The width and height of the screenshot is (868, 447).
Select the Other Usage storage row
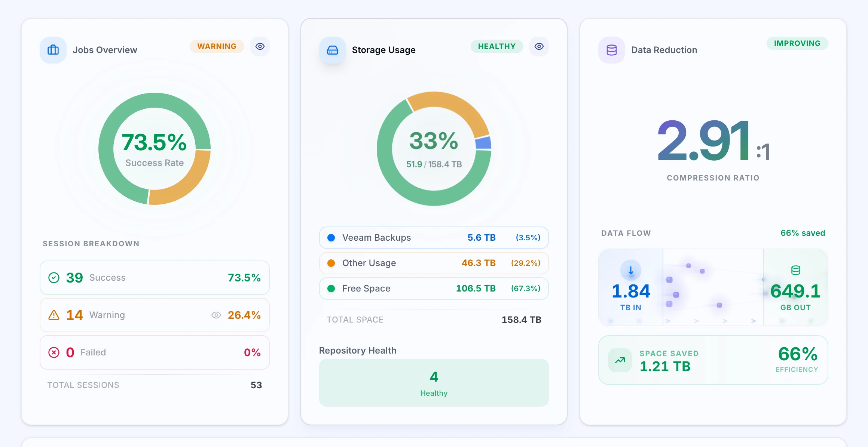coord(434,263)
